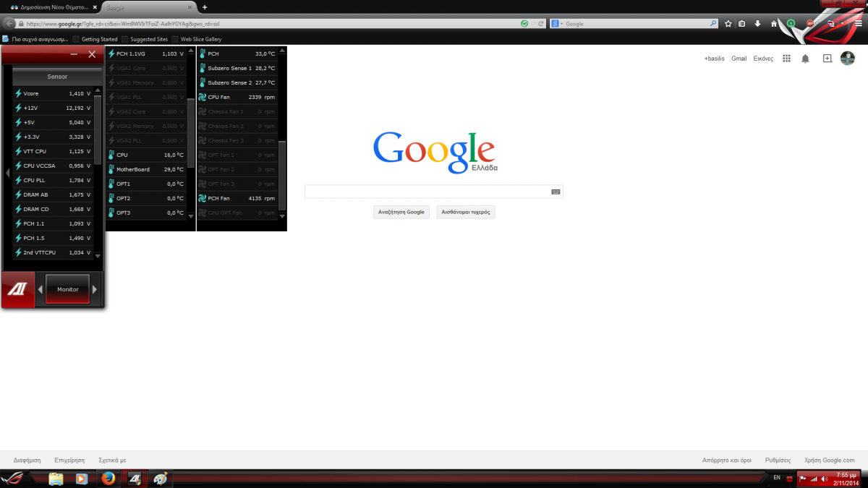This screenshot has width=868, height=488.
Task: Click the EN language indicator in tray
Action: [777, 478]
